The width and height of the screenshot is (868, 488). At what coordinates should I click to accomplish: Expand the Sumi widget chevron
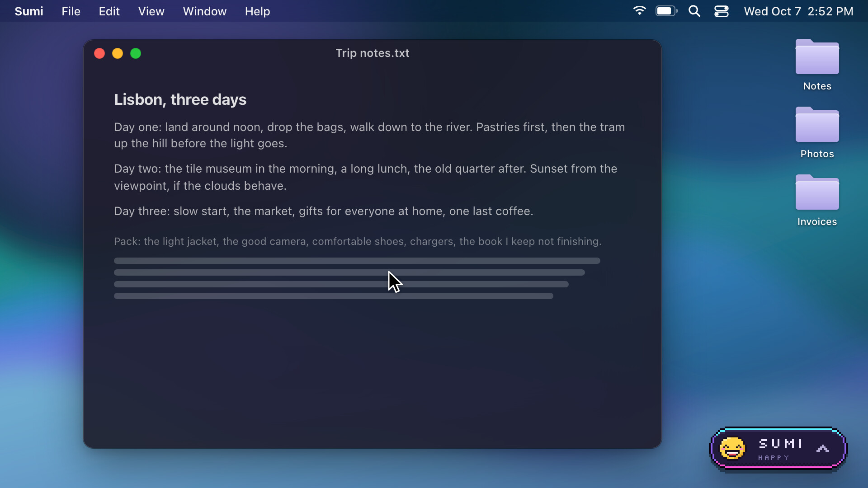click(x=823, y=448)
